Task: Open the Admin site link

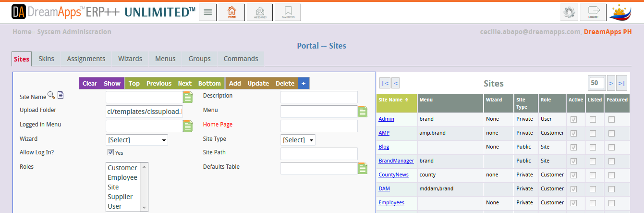Action: 386,119
